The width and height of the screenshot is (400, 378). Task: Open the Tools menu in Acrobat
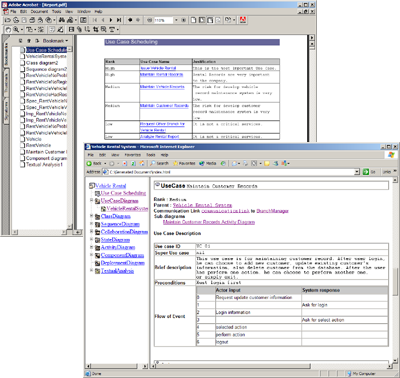pyautogui.click(x=56, y=11)
